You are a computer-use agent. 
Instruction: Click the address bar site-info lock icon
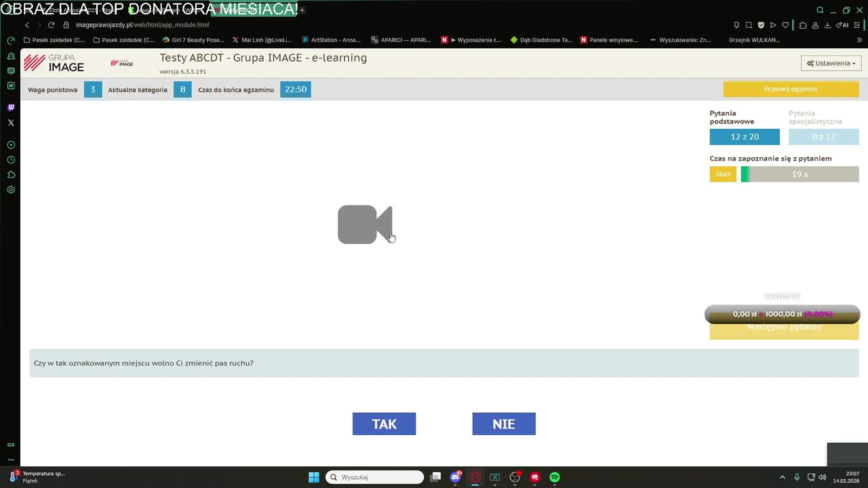coord(66,25)
